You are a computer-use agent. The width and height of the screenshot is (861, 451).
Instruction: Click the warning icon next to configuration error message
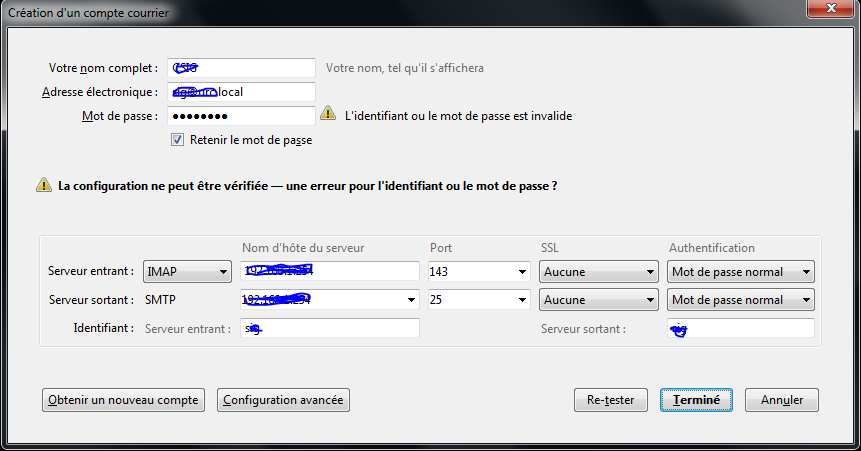pos(44,185)
